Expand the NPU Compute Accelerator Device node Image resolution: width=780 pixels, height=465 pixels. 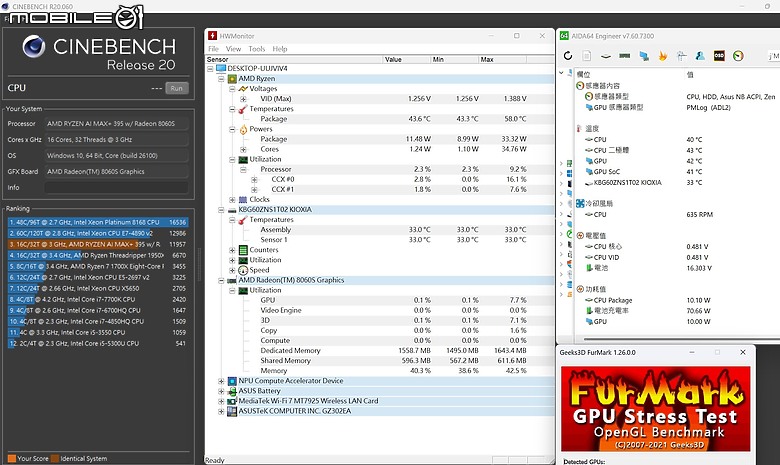click(221, 381)
